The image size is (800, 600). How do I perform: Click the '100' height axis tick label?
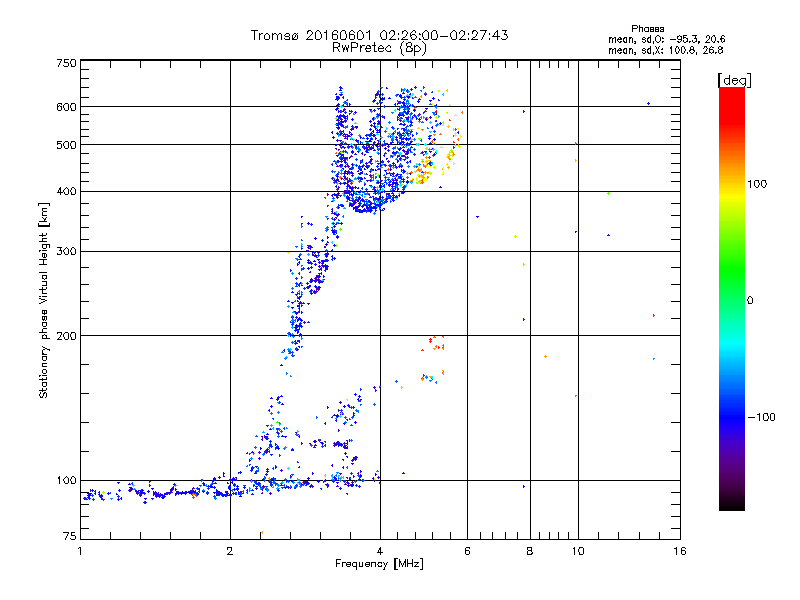[66, 480]
